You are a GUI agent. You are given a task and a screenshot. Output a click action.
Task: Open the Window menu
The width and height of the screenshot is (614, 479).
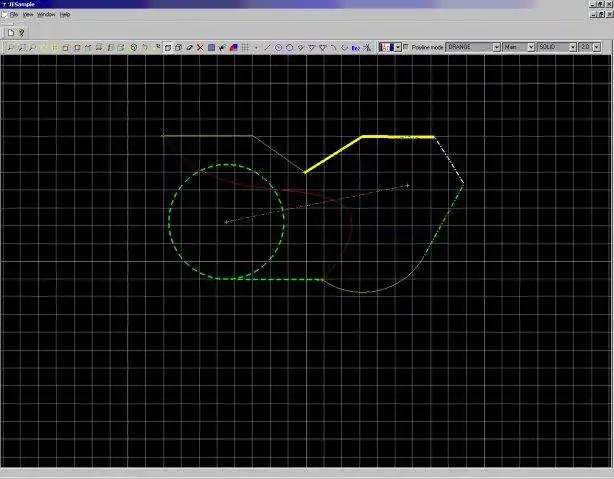tap(46, 14)
